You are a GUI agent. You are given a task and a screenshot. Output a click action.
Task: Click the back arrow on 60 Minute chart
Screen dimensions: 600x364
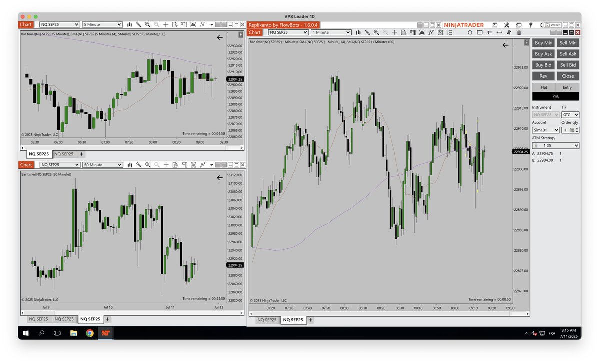coord(220,177)
